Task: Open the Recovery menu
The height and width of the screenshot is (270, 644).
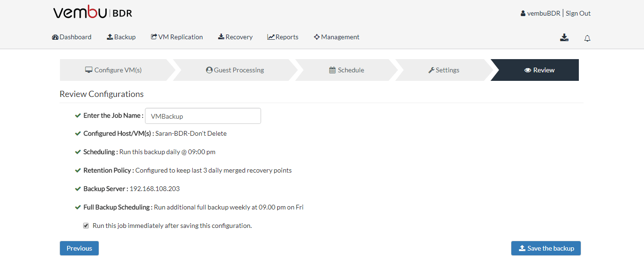Action: pyautogui.click(x=235, y=37)
